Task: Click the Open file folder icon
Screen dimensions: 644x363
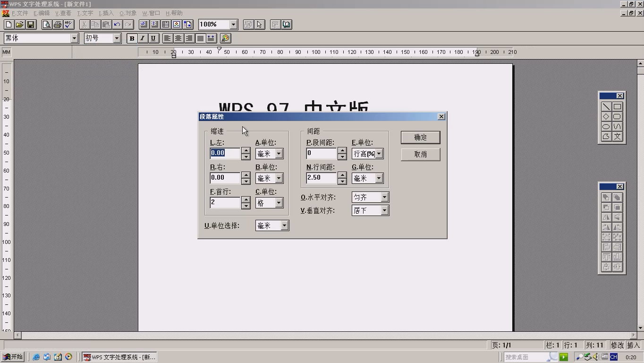Action: click(20, 25)
